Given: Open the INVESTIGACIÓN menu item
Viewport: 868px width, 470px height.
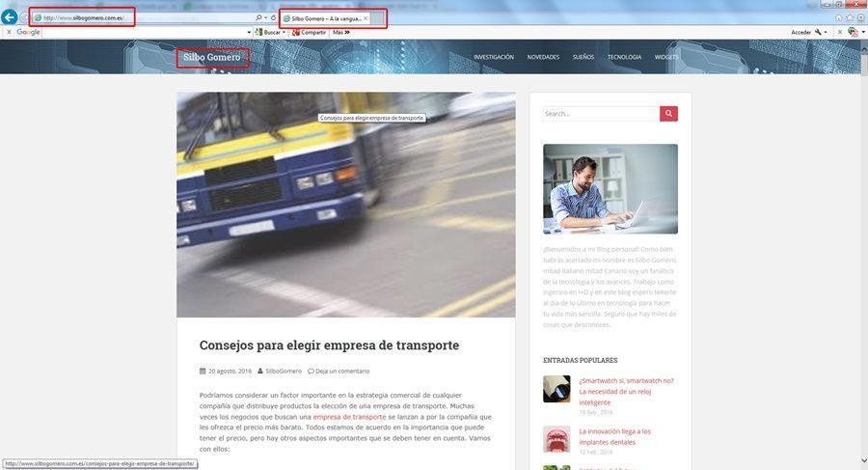Looking at the screenshot, I should (493, 57).
